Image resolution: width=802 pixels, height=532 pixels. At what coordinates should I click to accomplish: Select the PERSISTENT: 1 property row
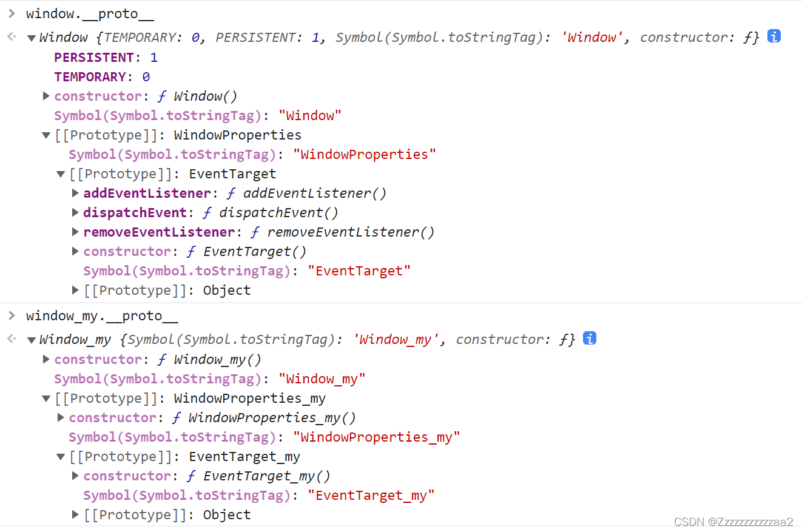(106, 58)
